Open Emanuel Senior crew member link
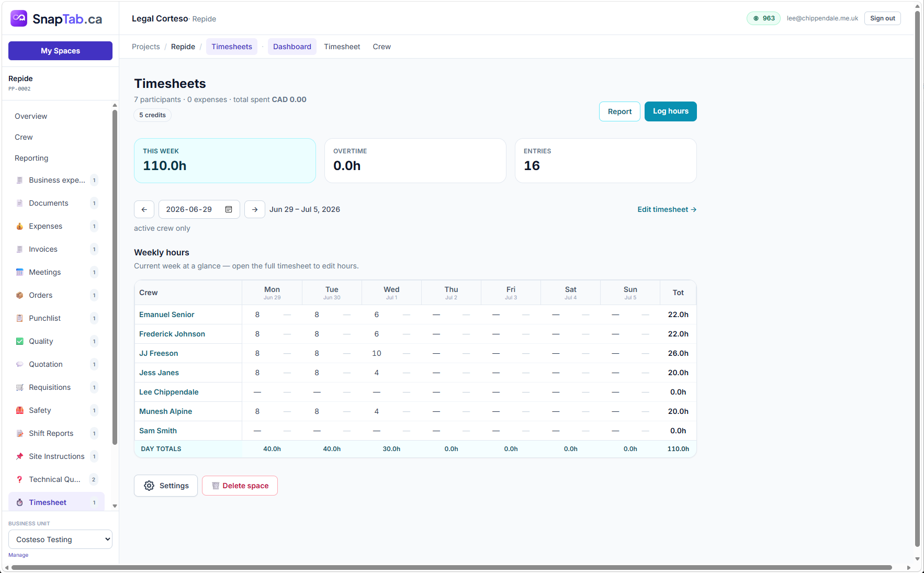Screen dimensions: 924x573 coord(167,314)
